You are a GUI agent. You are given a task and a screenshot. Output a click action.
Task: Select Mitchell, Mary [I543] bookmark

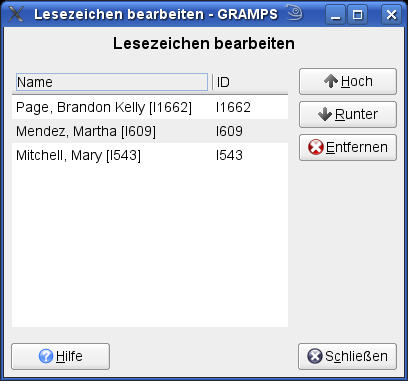point(150,155)
